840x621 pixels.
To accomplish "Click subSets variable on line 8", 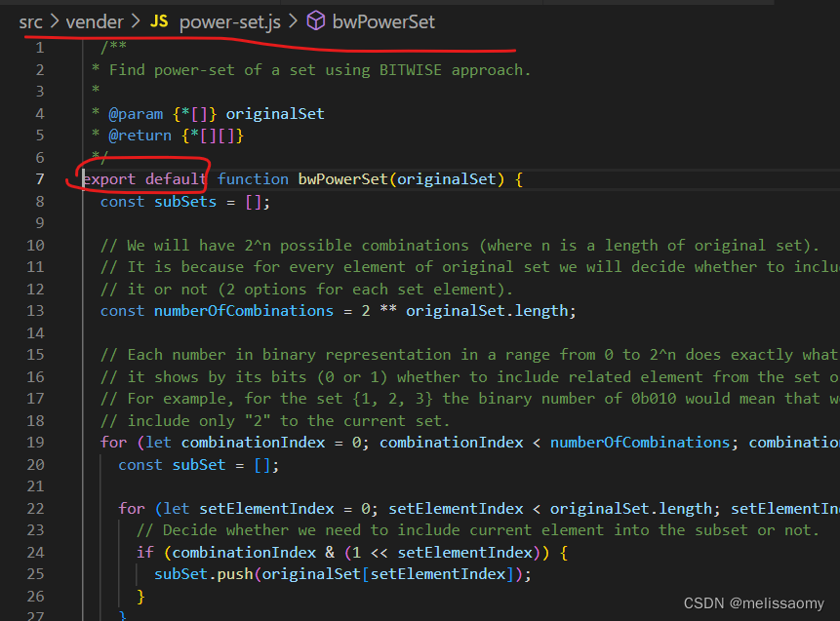I will click(x=185, y=202).
